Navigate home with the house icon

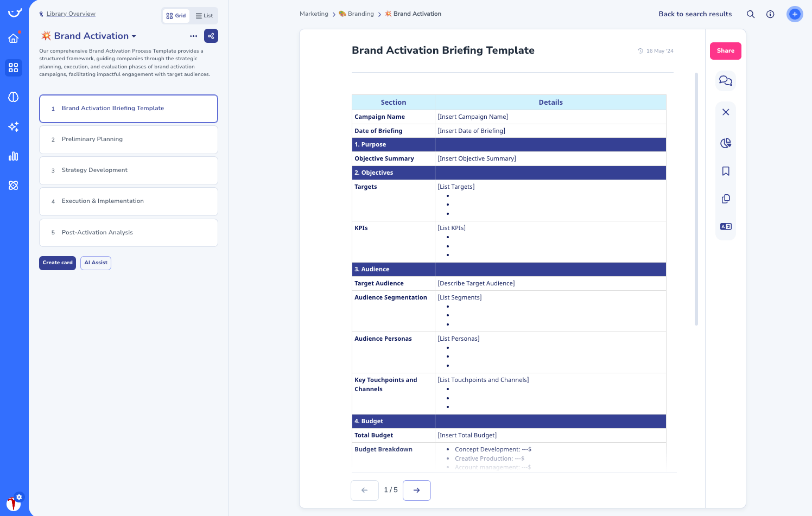14,38
